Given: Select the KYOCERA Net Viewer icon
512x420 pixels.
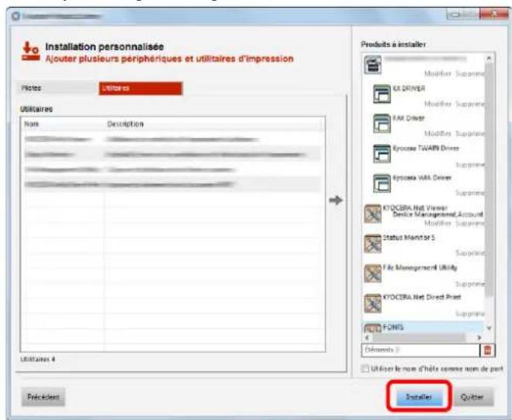Looking at the screenshot, I should tap(373, 213).
